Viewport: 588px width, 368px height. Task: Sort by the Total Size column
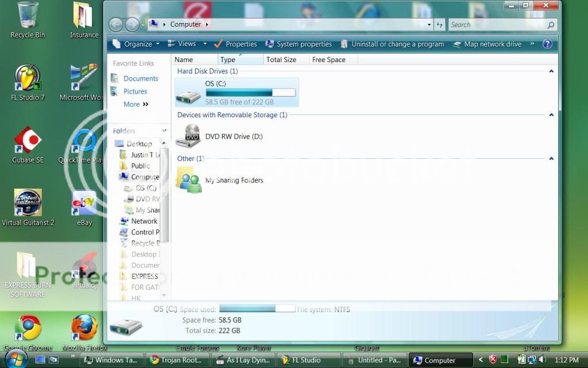(x=281, y=60)
